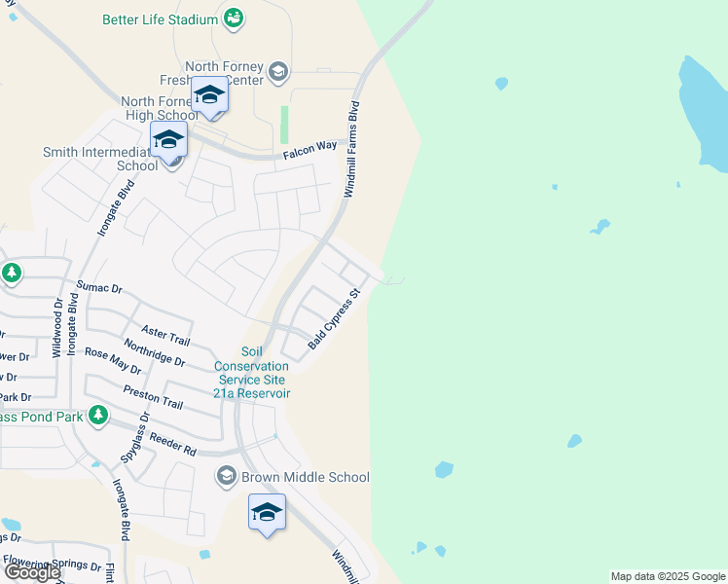Image resolution: width=728 pixels, height=584 pixels.
Task: Click the blue graduation cap pin near North Forney High School
Action: (x=210, y=98)
